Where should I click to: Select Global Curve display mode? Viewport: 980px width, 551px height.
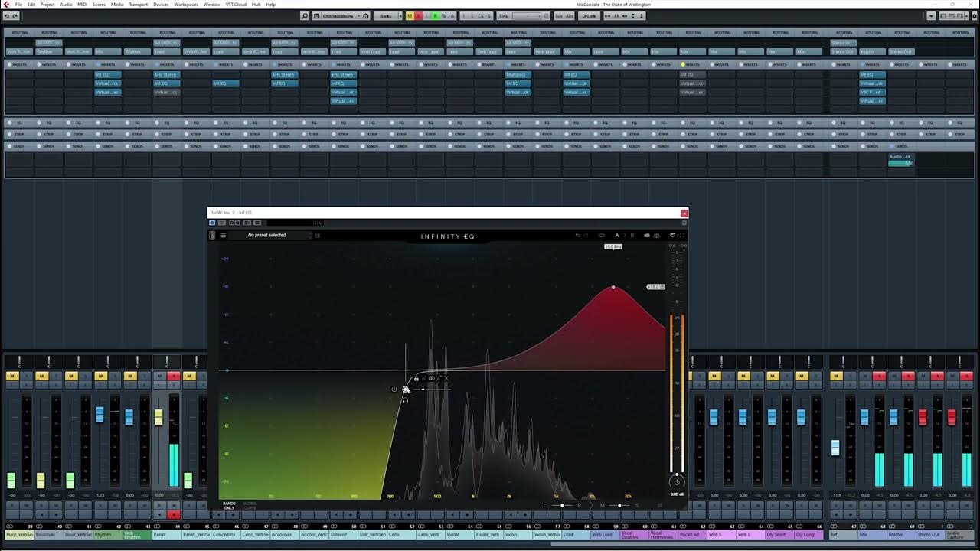(x=250, y=505)
